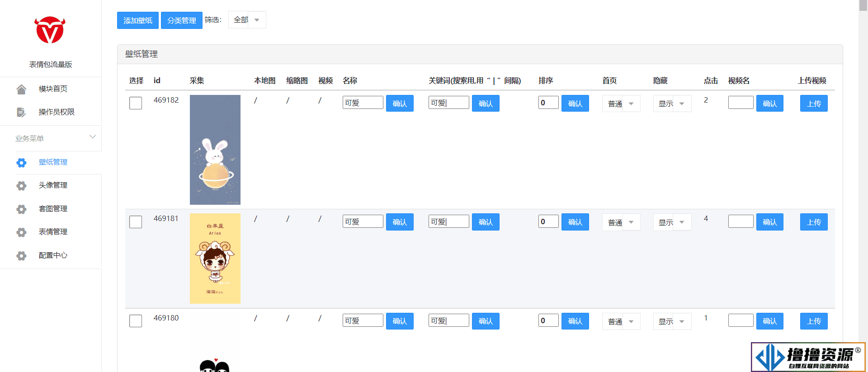Click the 添加壁纸 button
The image size is (868, 372).
138,20
